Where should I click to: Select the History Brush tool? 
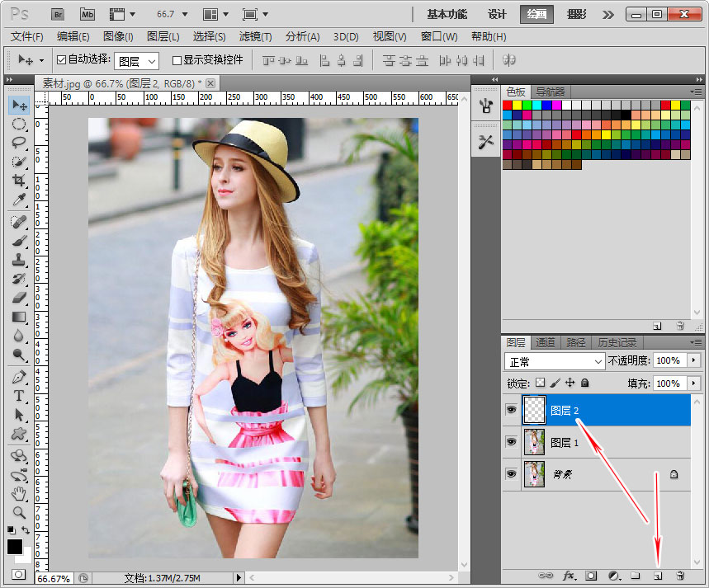tap(19, 279)
